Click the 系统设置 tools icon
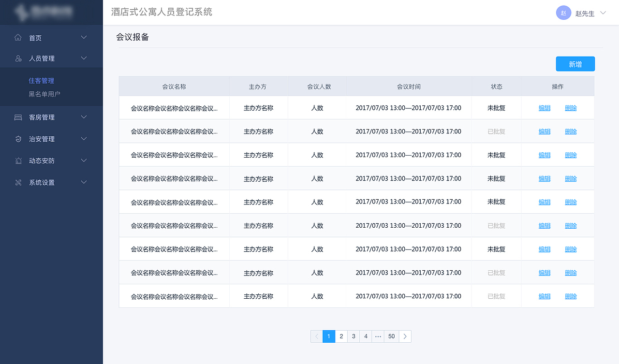The width and height of the screenshot is (619, 364). click(x=18, y=183)
